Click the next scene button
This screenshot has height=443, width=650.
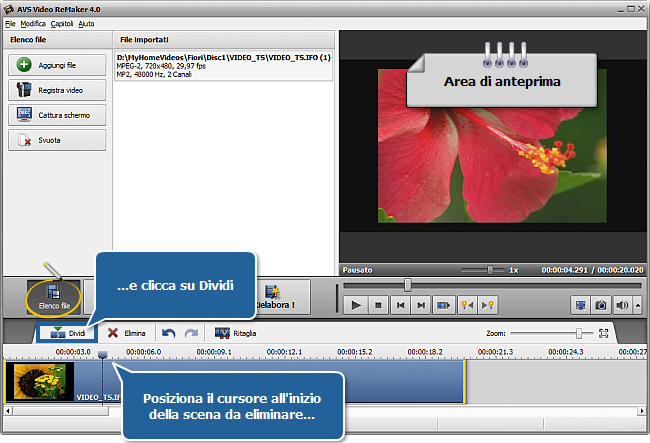444,305
